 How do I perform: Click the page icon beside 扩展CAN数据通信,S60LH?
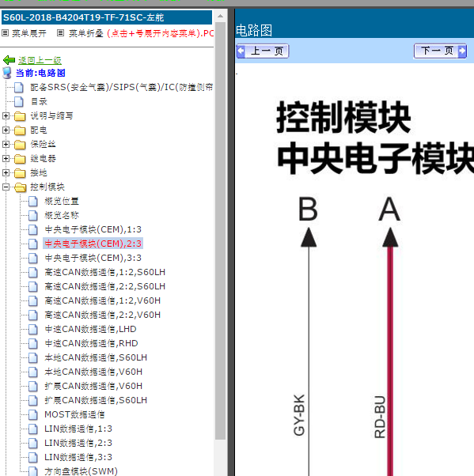(33, 400)
